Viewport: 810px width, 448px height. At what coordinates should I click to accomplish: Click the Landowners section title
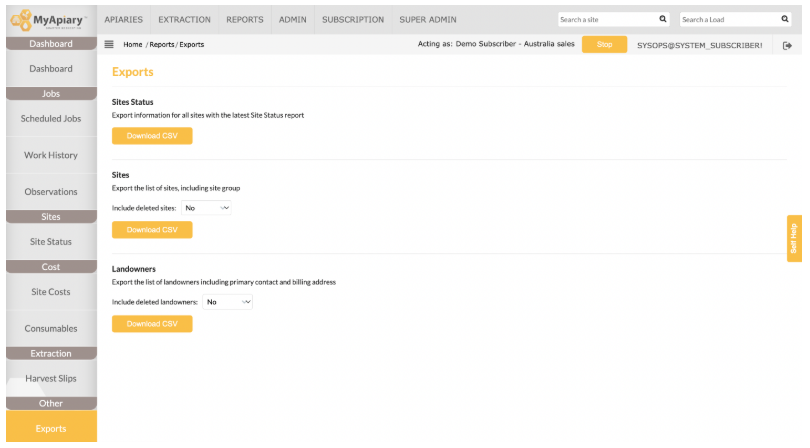pyautogui.click(x=134, y=269)
